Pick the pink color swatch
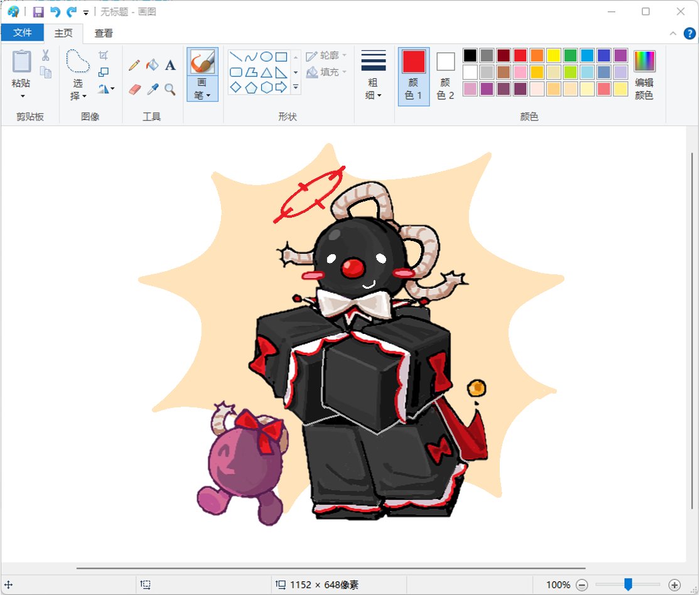The width and height of the screenshot is (700, 595). click(520, 72)
